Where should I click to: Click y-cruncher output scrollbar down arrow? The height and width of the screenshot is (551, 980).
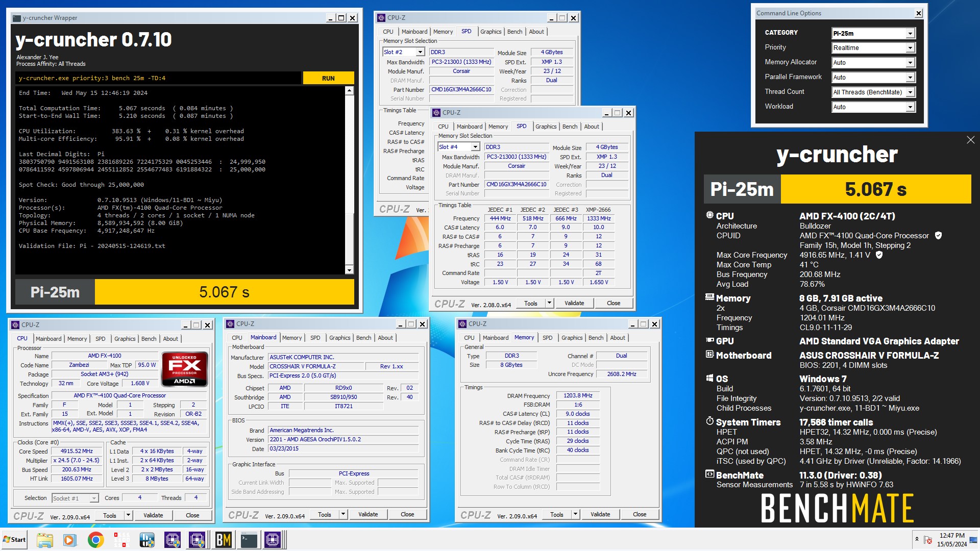349,270
